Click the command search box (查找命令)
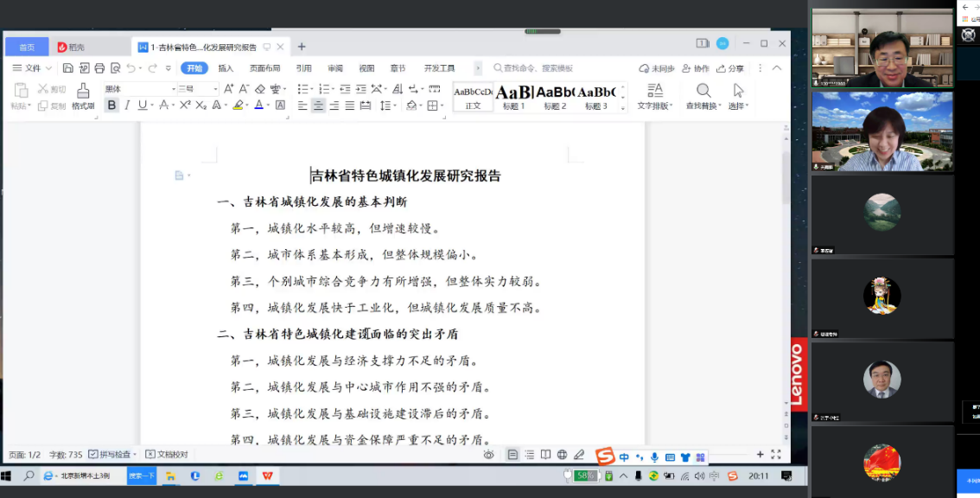This screenshot has width=980, height=498. 536,68
